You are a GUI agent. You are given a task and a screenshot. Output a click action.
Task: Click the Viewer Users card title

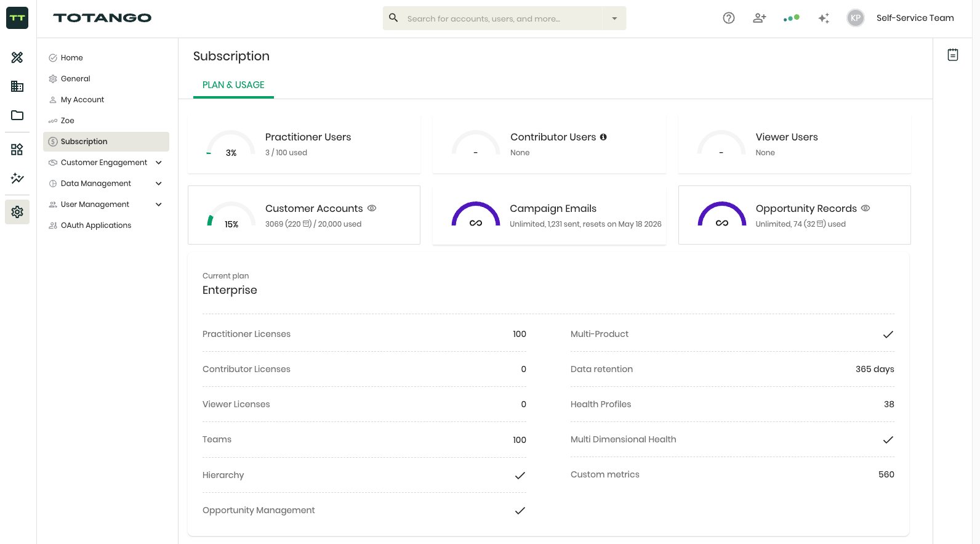(x=787, y=137)
